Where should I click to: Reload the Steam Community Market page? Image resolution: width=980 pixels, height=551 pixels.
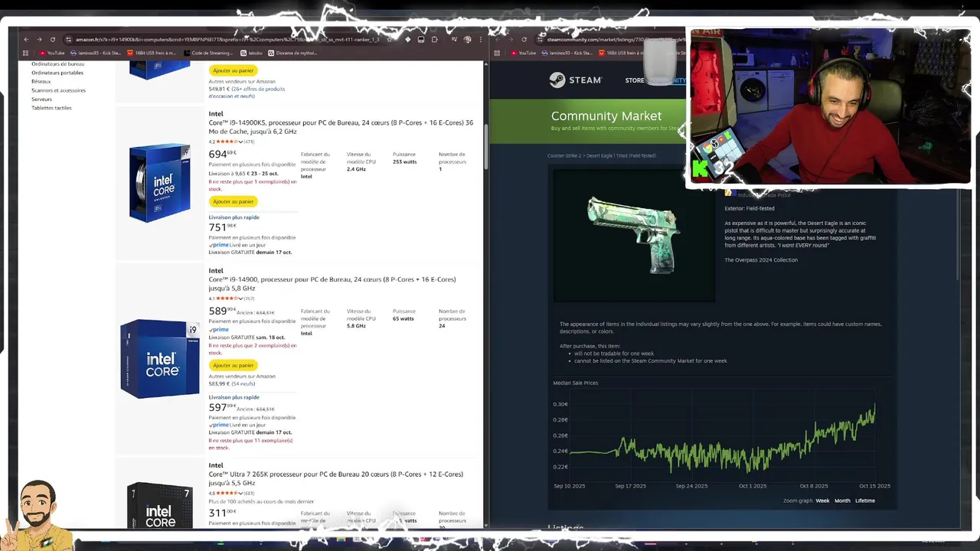[x=524, y=39]
